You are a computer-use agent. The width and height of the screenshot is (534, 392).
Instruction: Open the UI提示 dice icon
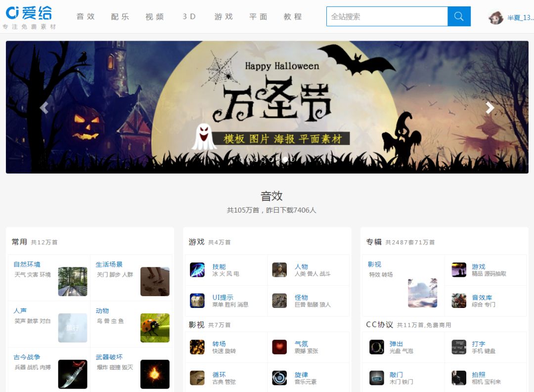(x=197, y=301)
